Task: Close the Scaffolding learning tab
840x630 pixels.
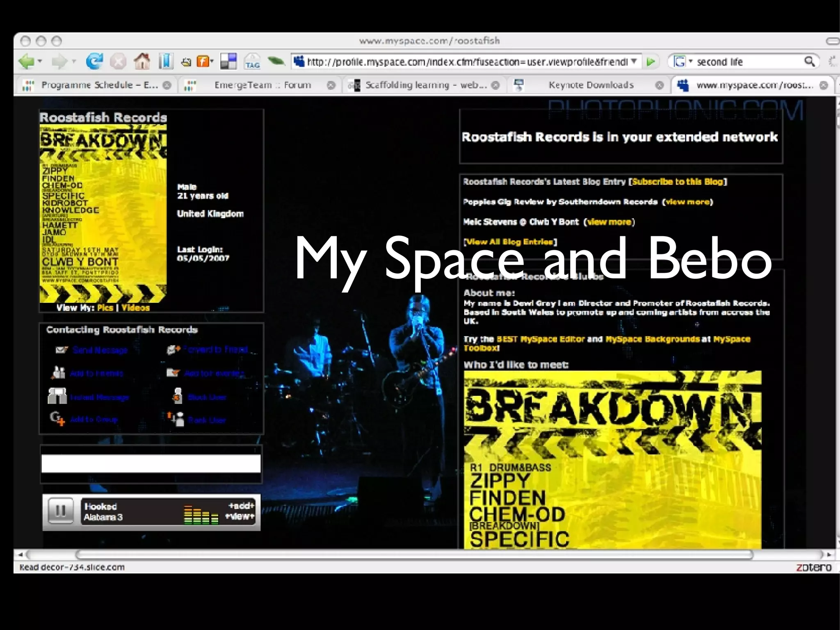Action: (x=495, y=85)
